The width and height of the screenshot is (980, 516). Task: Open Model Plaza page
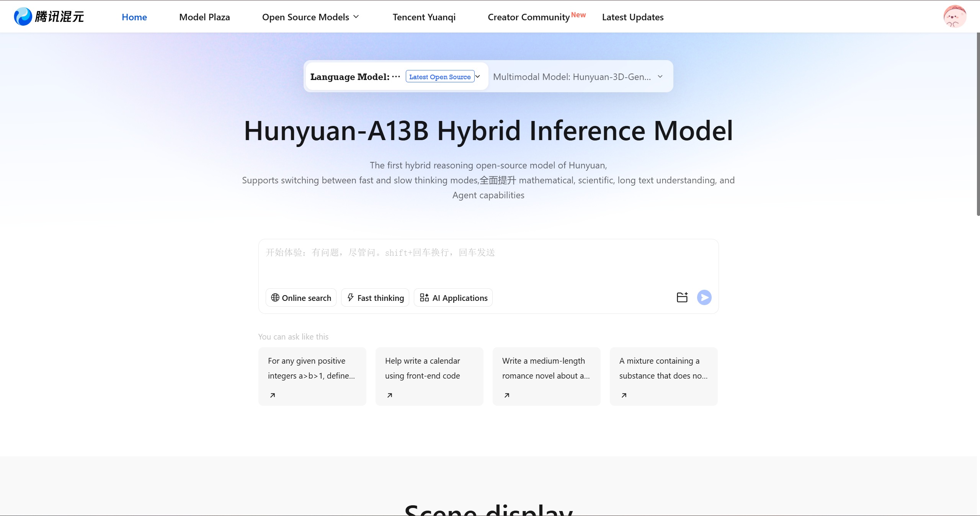(204, 17)
